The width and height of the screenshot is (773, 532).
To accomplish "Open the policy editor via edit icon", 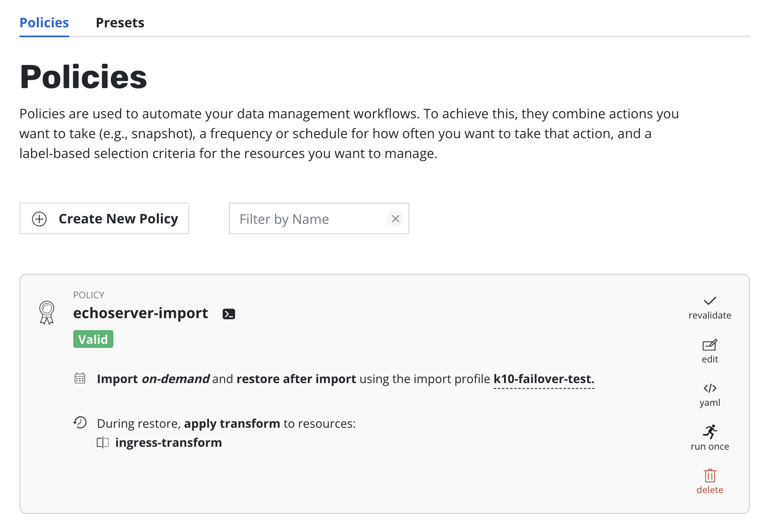I will pyautogui.click(x=709, y=345).
